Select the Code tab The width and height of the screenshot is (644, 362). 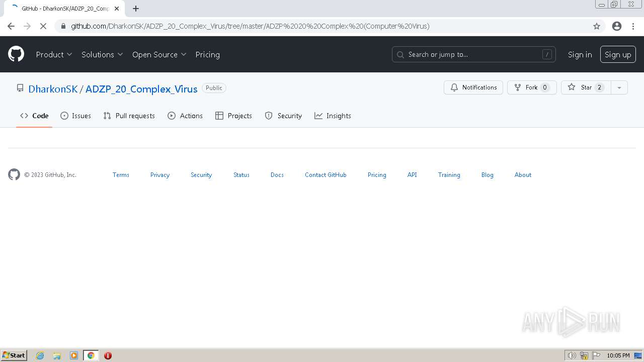coord(34,116)
